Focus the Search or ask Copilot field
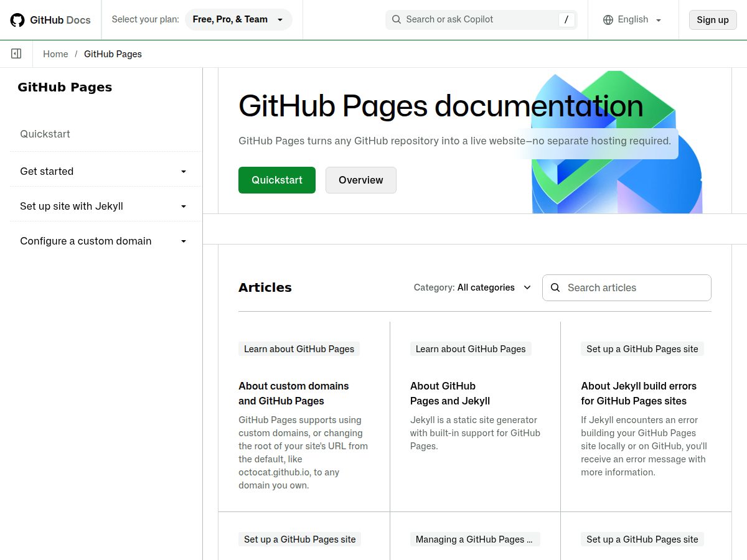747x560 pixels. [x=481, y=20]
